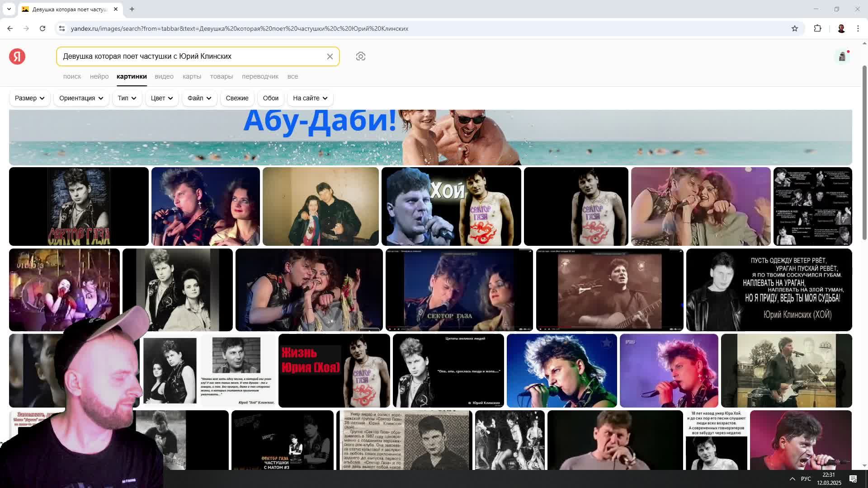Bookmark this page with star icon

795,28
